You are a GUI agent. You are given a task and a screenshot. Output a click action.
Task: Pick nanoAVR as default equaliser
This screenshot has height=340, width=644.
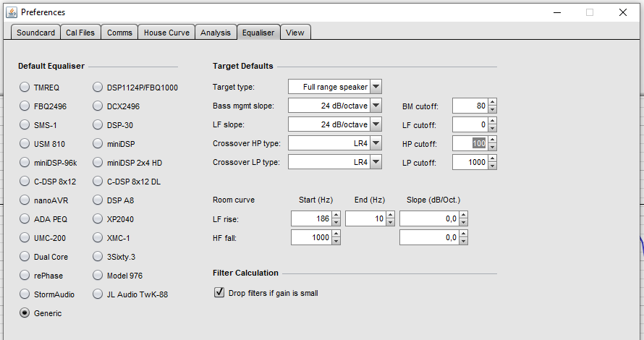25,200
